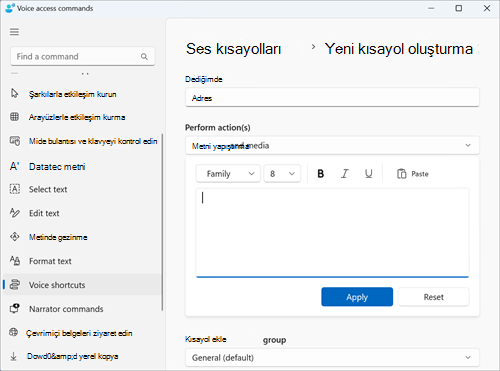The width and height of the screenshot is (500, 371).
Task: Click inside the shortcut text editor area
Action: 332,233
